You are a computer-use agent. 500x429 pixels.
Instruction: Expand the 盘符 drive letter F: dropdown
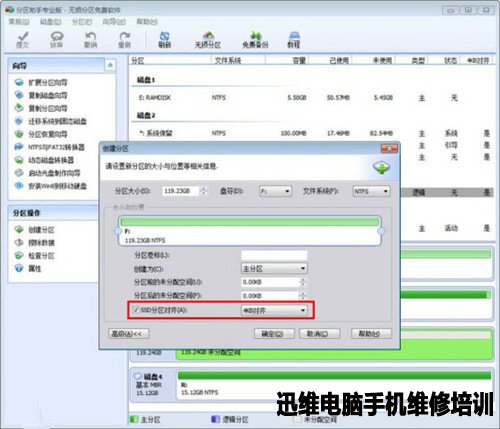275,191
